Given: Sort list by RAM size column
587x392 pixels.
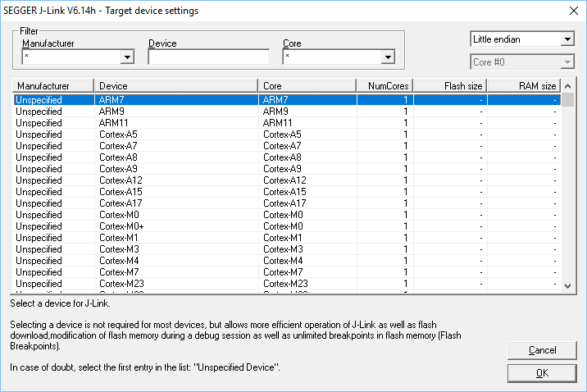Looking at the screenshot, I should coord(523,86).
